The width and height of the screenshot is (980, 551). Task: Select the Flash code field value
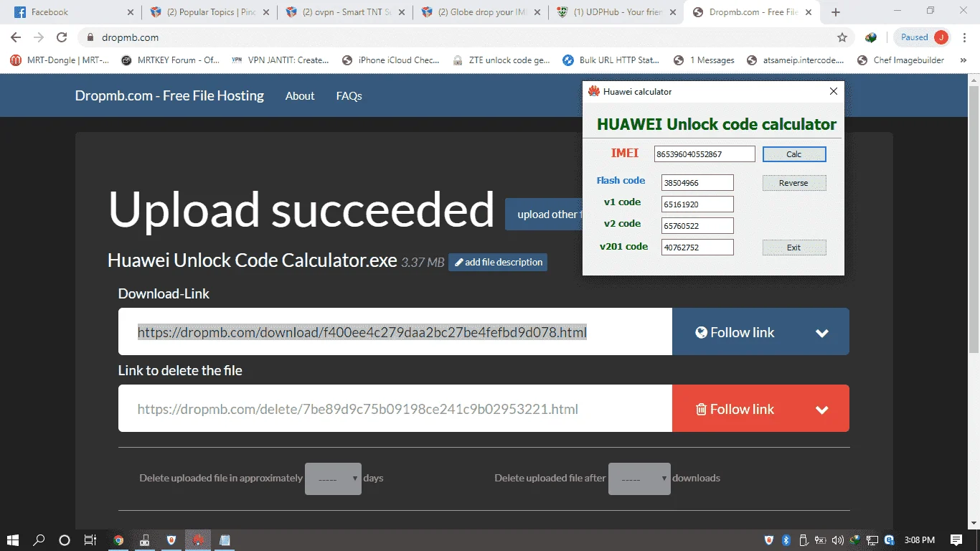(x=697, y=183)
